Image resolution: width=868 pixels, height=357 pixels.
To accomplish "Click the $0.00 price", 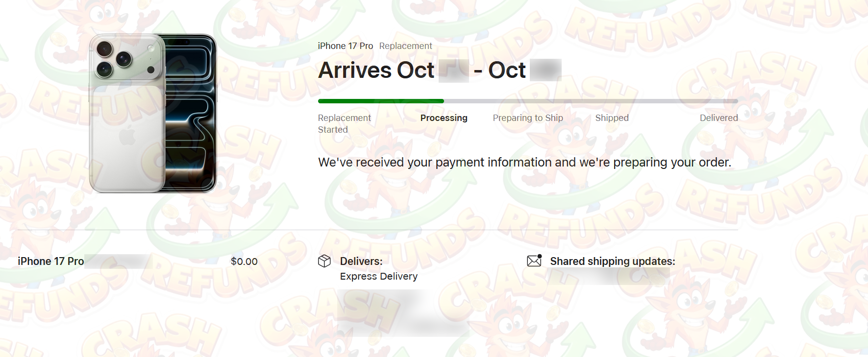I will [x=244, y=262].
